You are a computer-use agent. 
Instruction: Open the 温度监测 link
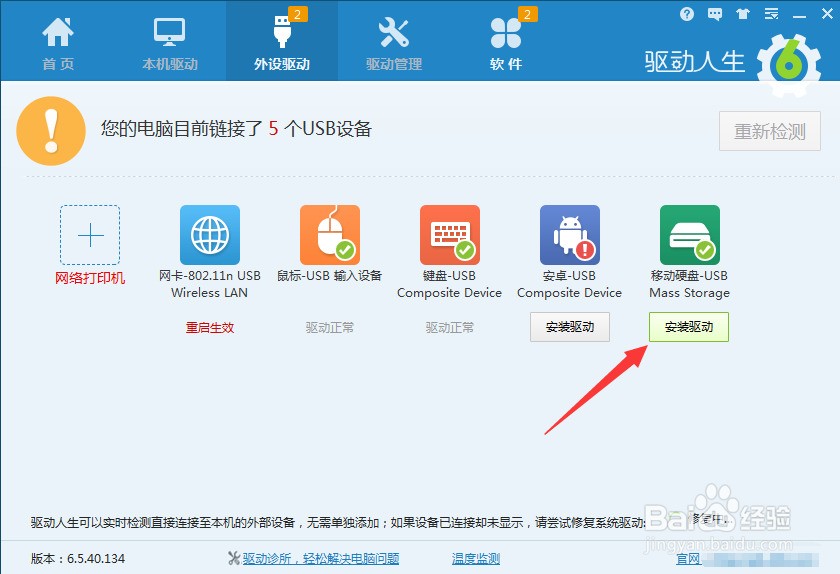coord(476,558)
